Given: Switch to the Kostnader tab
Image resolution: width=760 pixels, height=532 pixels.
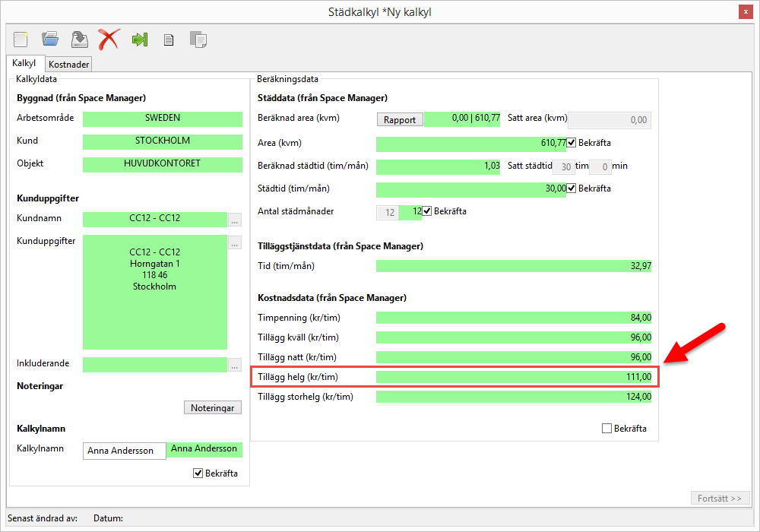Looking at the screenshot, I should coord(69,65).
